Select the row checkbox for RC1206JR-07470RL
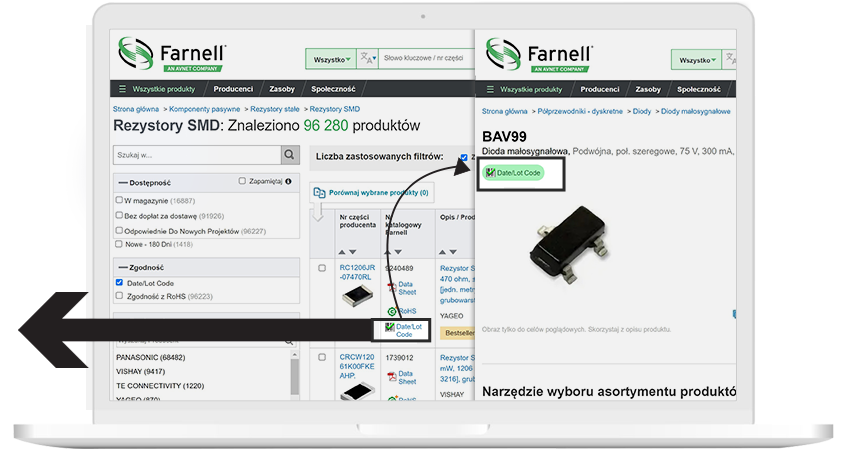Viewport: 850px width, 454px height. tap(322, 268)
